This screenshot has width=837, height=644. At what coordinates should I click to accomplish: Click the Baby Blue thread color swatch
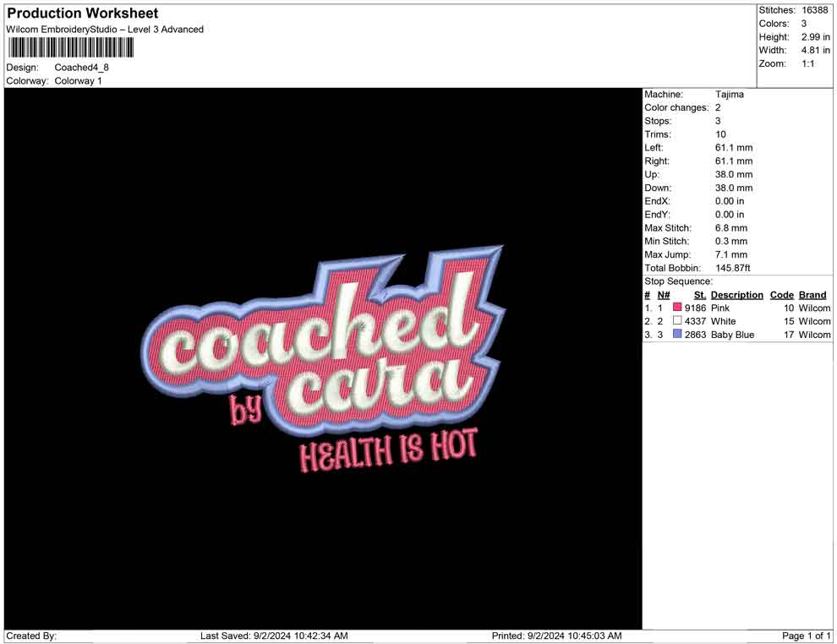click(677, 335)
